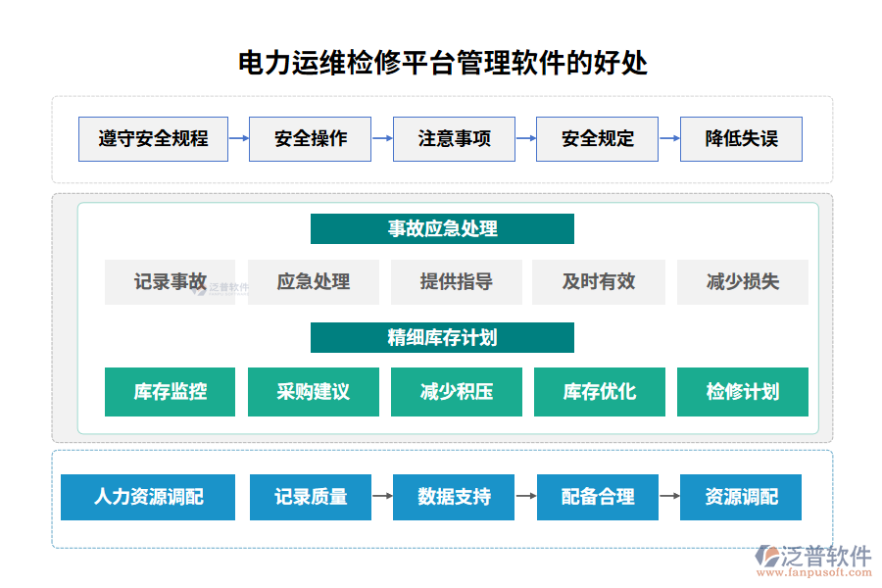This screenshot has width=882, height=588.
Task: Click the 减少损失 item
Action: click(743, 282)
